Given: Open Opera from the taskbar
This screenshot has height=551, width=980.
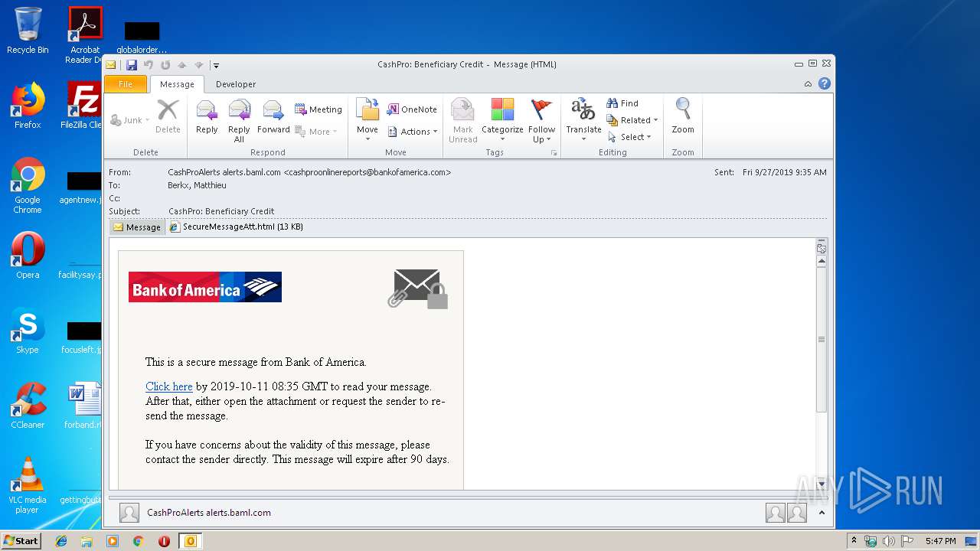Looking at the screenshot, I should click(x=164, y=541).
